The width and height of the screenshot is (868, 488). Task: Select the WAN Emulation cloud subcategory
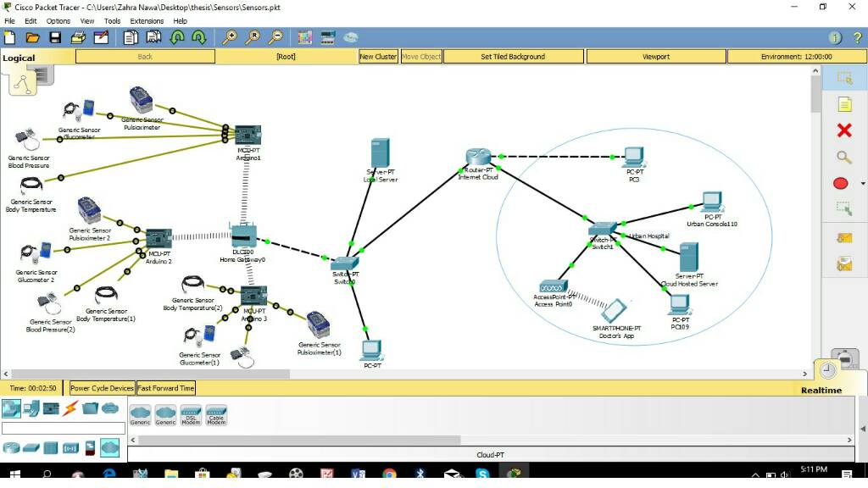click(x=109, y=447)
